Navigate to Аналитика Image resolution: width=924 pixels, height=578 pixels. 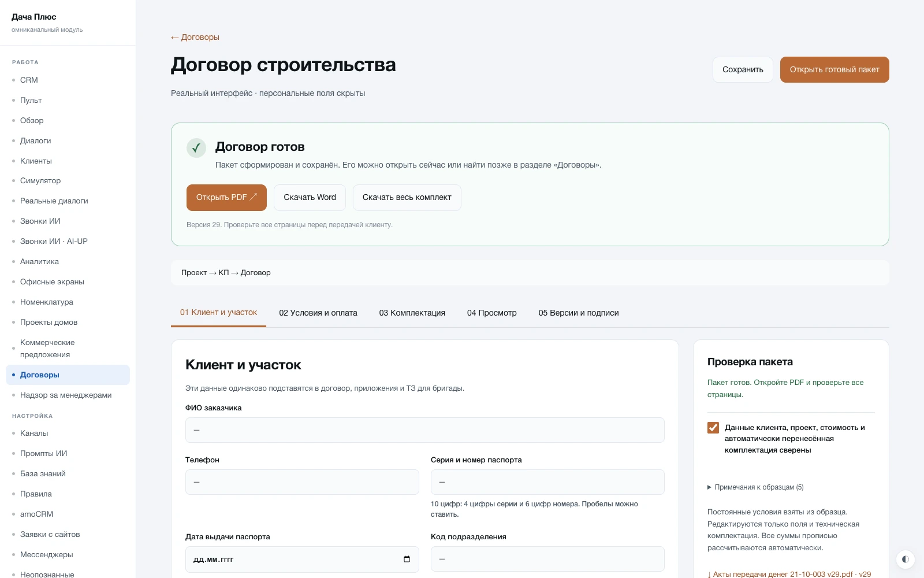[68, 261]
